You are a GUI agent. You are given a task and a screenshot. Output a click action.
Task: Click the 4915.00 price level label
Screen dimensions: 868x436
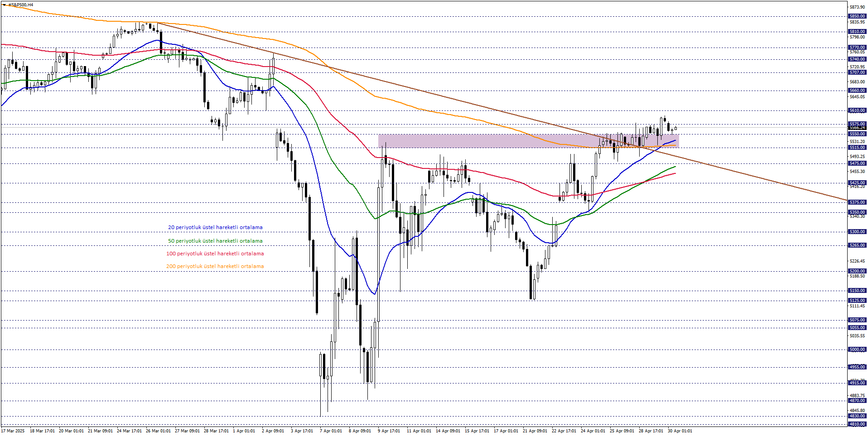(x=857, y=383)
